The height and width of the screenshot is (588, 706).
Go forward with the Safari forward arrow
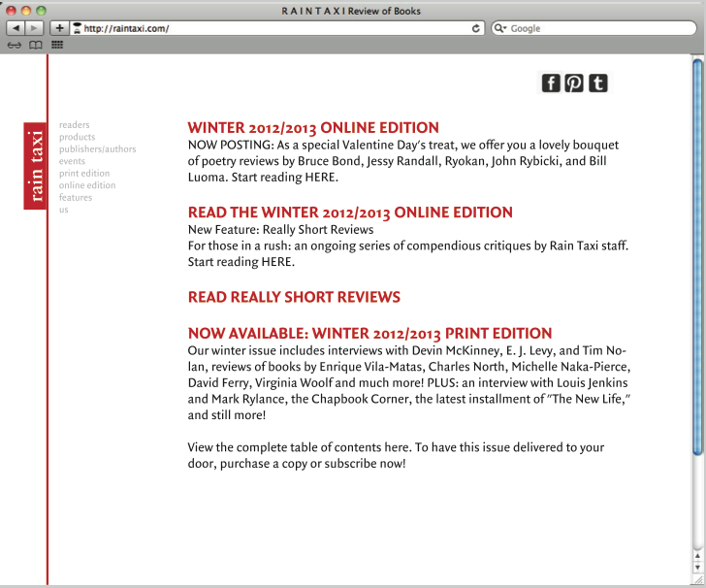(x=34, y=28)
